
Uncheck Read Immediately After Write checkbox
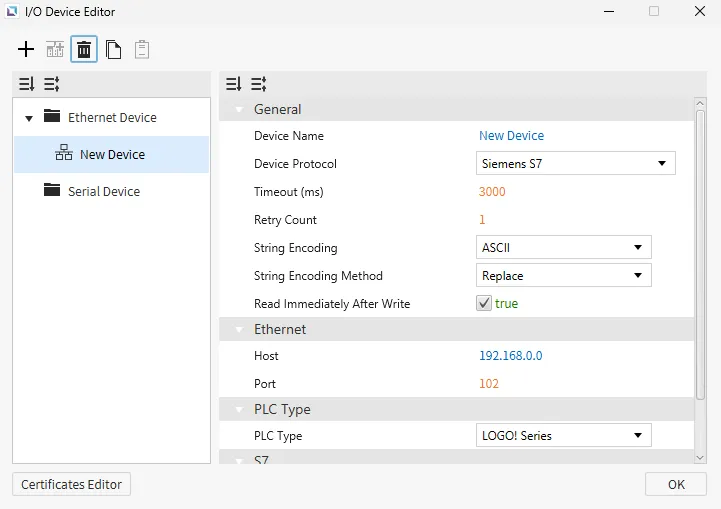[484, 303]
